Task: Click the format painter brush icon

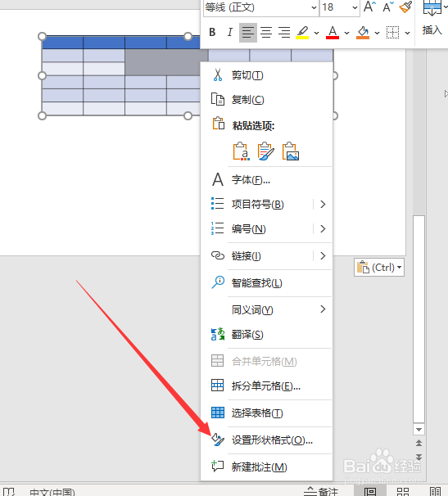Action: pos(406,7)
